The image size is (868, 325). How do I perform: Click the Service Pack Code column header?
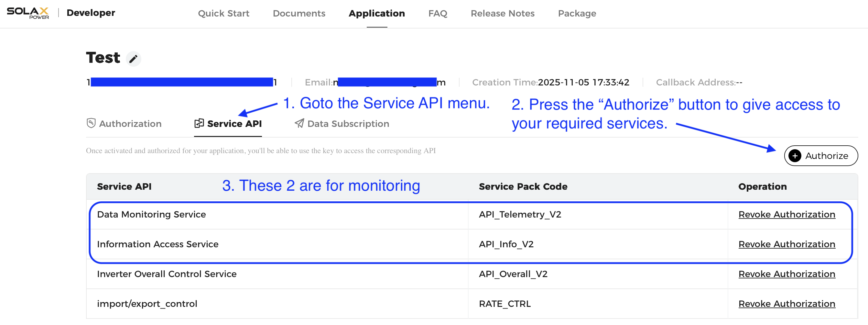(x=523, y=186)
